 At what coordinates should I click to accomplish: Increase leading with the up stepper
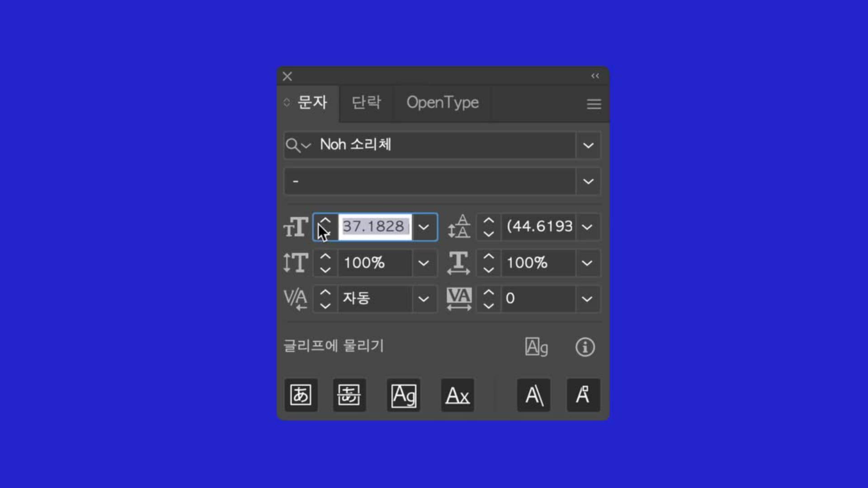[x=488, y=220]
